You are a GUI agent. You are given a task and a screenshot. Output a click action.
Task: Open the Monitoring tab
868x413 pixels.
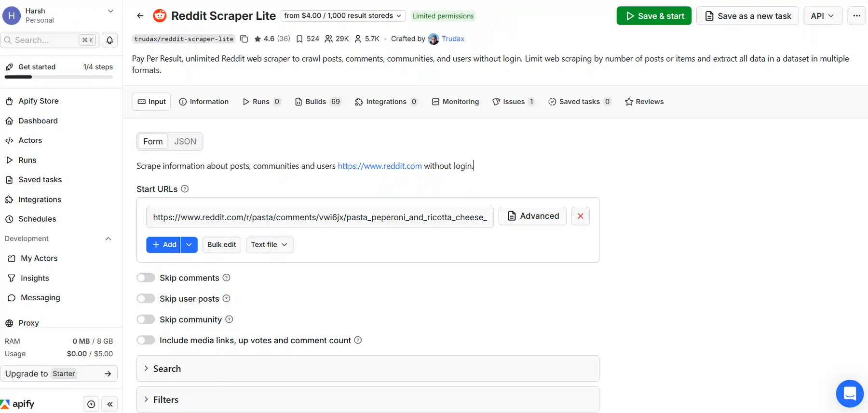(x=455, y=102)
